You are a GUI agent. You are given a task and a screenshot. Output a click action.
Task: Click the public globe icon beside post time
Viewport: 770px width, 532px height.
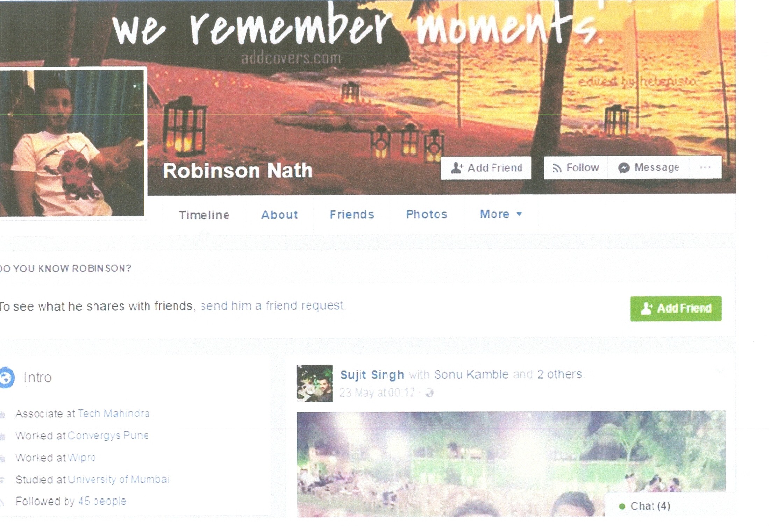pos(429,393)
